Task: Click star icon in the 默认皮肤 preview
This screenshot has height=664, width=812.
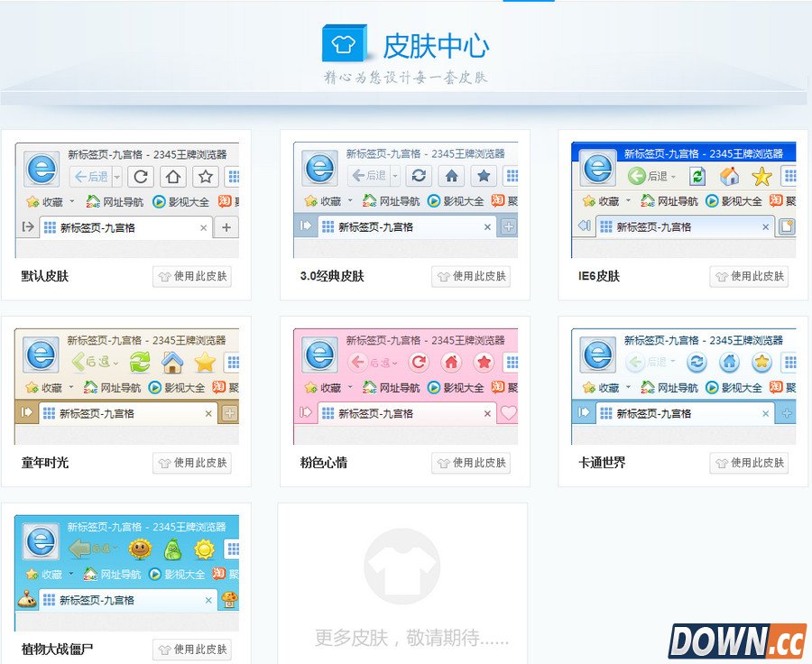Action: [206, 176]
